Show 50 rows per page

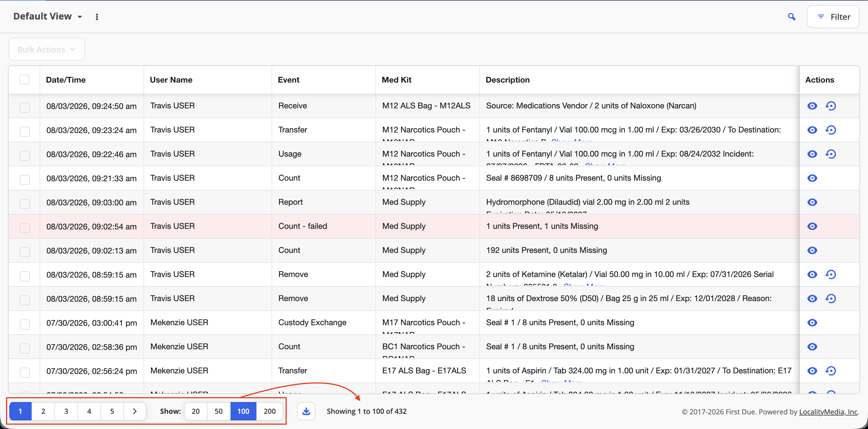point(218,411)
